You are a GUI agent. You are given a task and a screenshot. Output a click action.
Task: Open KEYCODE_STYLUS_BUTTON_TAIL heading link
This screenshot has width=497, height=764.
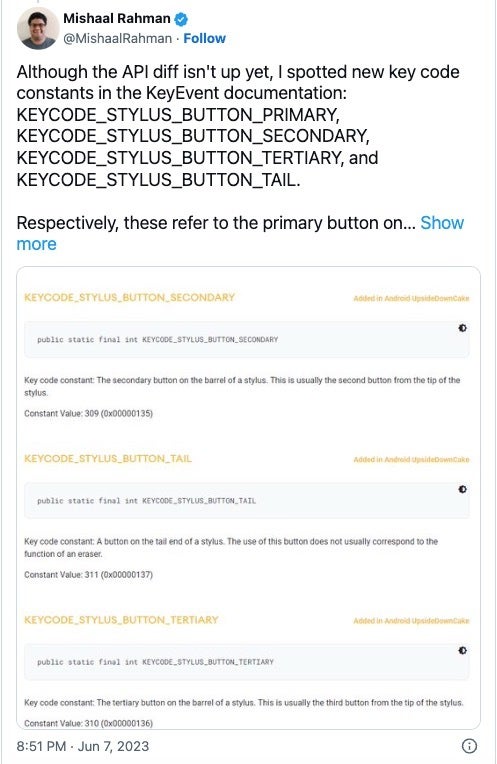pos(108,458)
